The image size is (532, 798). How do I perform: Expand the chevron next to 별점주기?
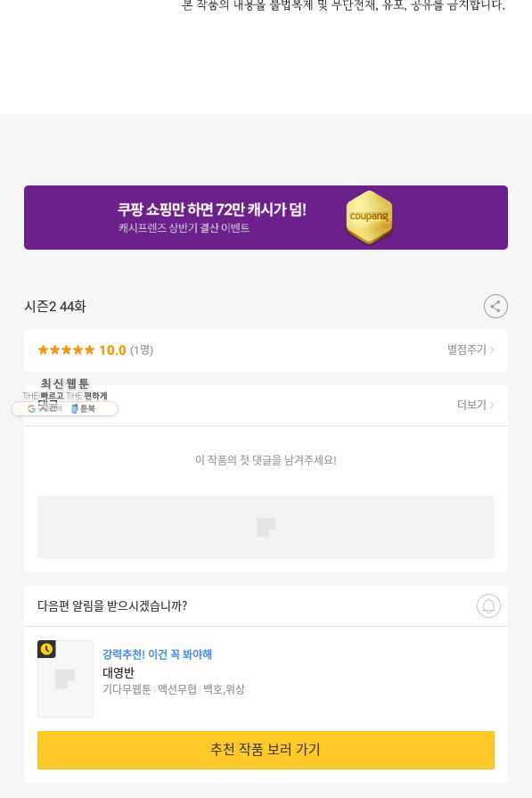pos(492,350)
